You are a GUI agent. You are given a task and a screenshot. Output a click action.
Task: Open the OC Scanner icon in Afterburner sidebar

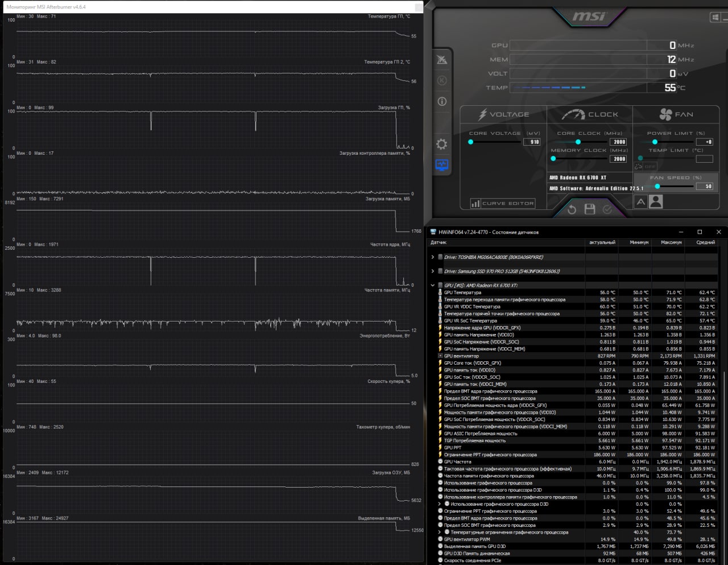pos(442,60)
